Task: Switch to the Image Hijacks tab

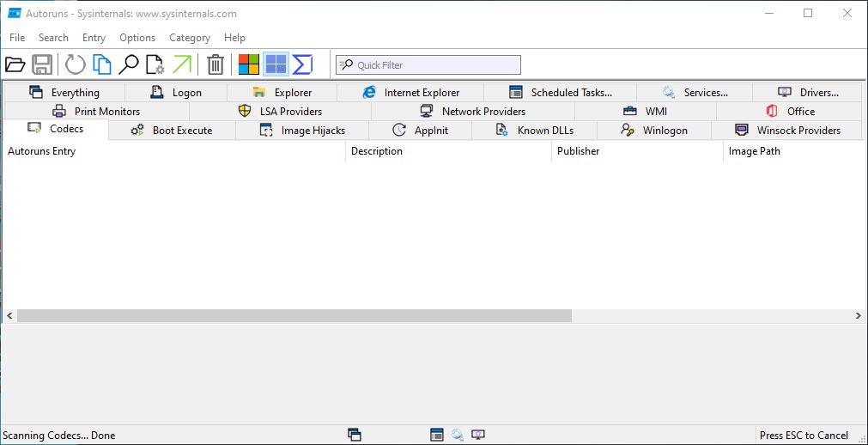Action: pyautogui.click(x=301, y=131)
